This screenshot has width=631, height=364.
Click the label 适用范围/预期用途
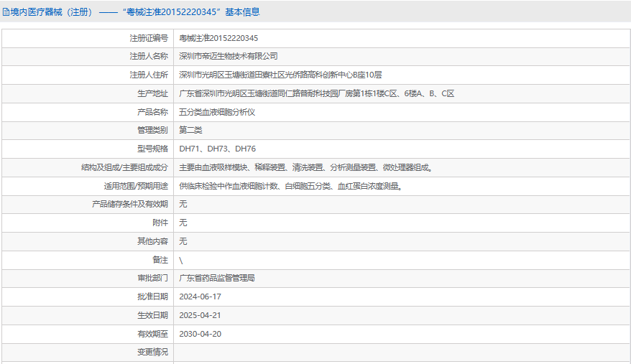[x=136, y=186]
